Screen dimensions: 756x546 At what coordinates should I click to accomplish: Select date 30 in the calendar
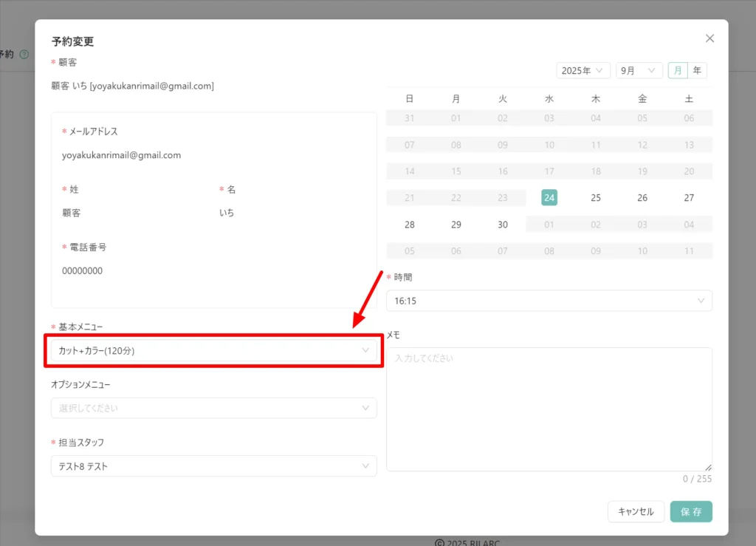click(x=503, y=225)
